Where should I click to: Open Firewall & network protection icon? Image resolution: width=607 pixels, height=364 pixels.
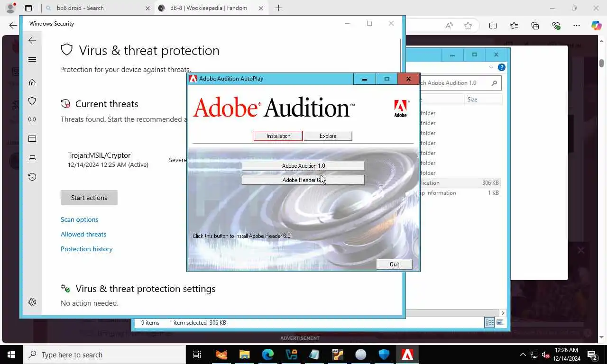click(32, 120)
